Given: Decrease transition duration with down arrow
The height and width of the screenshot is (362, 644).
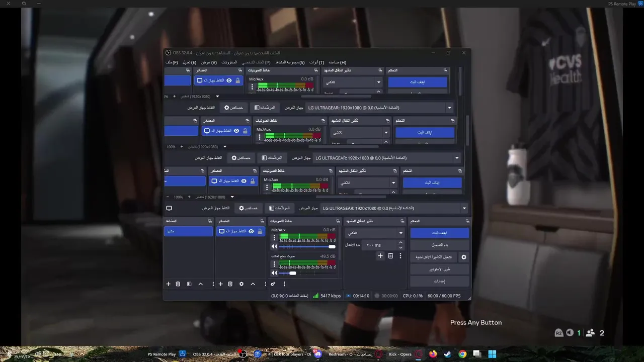Looking at the screenshot, I should click(400, 247).
